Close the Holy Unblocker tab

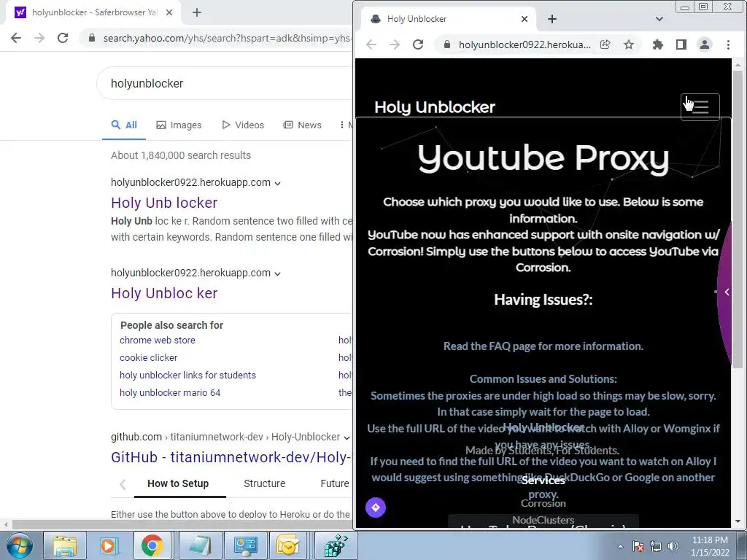tap(524, 19)
